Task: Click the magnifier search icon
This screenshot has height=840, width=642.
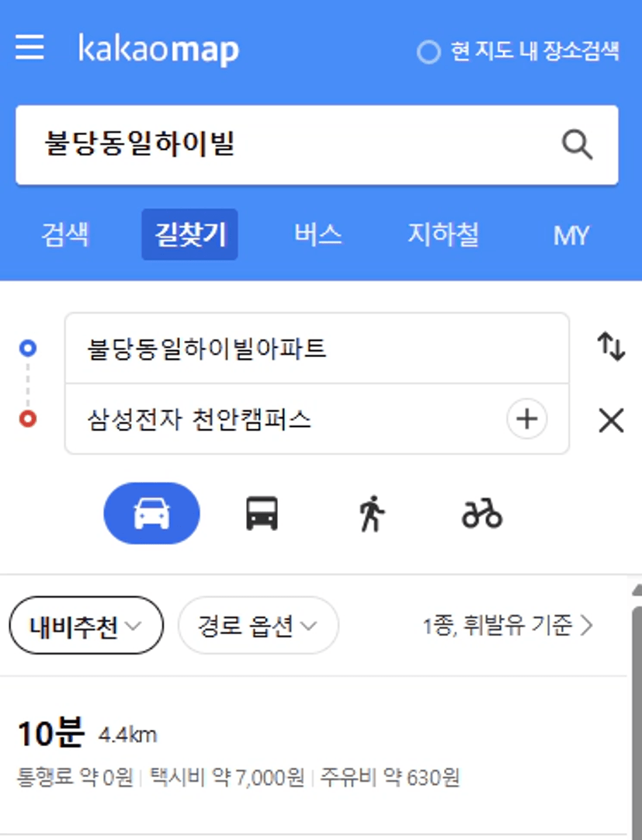Action: [x=577, y=144]
